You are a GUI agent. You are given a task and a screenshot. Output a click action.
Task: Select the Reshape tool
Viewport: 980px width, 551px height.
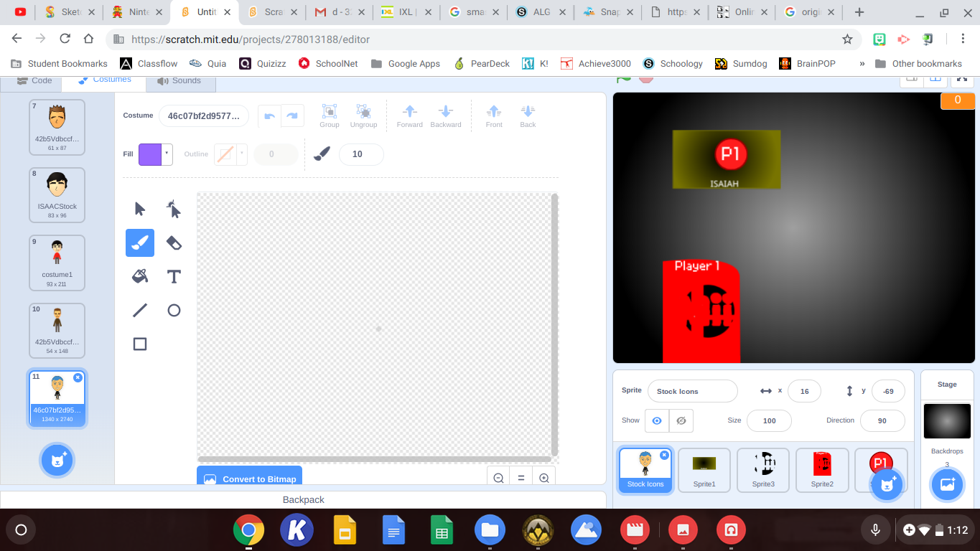(x=174, y=209)
